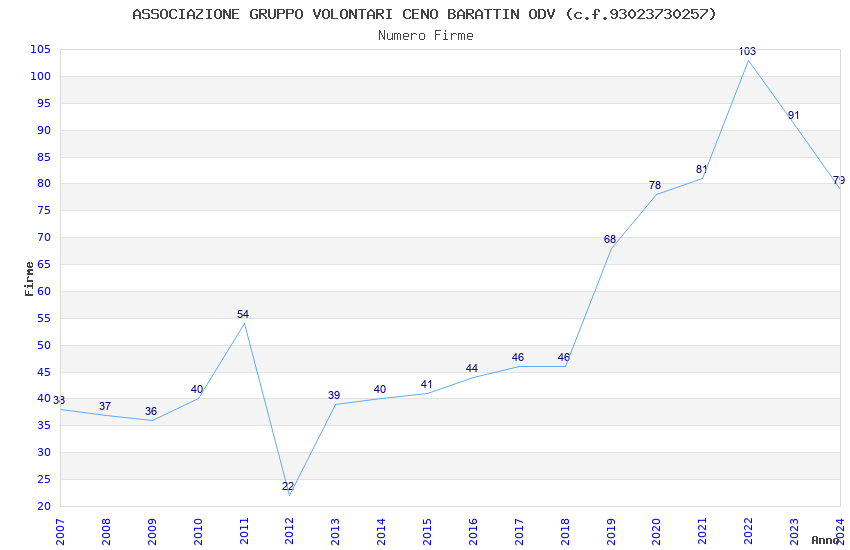This screenshot has width=850, height=550.
Task: Click the x-axis year label 2009
Action: click(x=152, y=532)
